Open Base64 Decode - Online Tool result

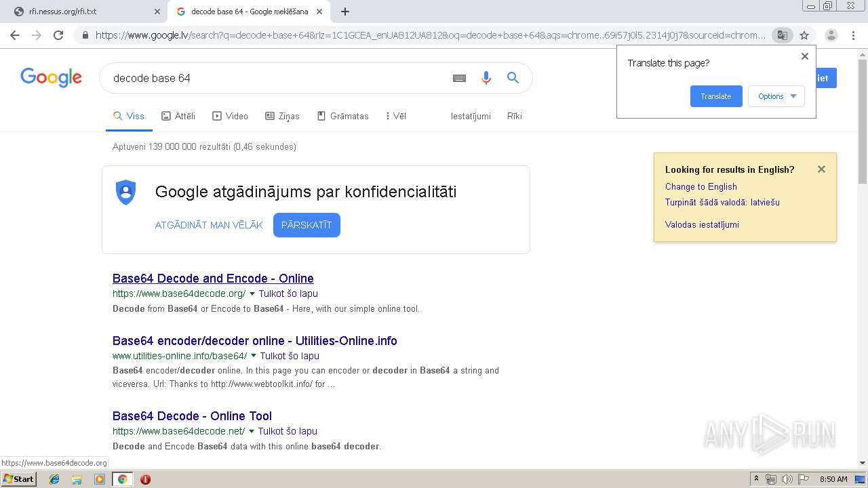[x=192, y=416]
